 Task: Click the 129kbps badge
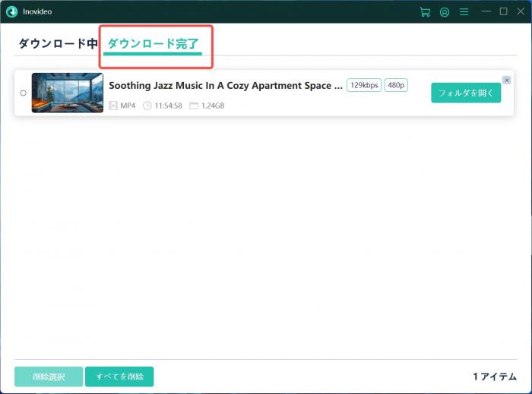pyautogui.click(x=364, y=85)
